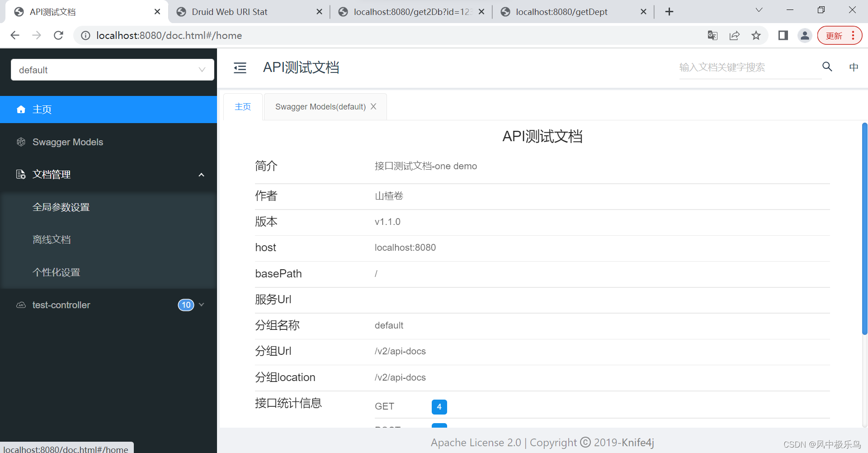The width and height of the screenshot is (868, 453).
Task: Click the localhost:8080 host value
Action: coord(405,248)
